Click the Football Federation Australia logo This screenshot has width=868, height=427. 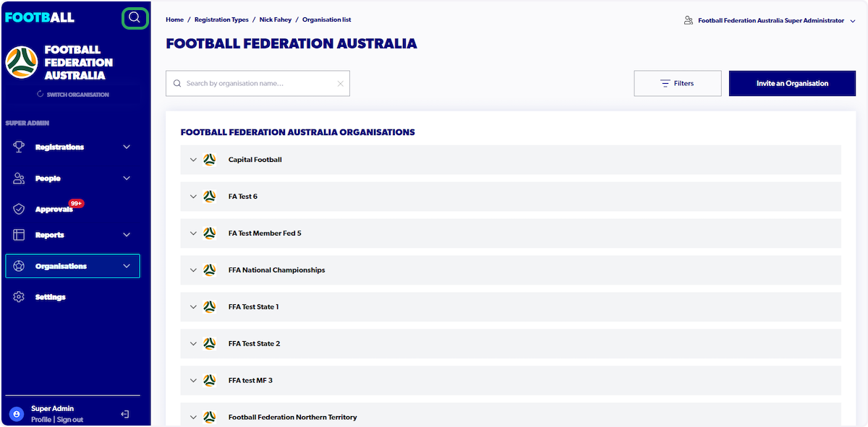coord(22,62)
